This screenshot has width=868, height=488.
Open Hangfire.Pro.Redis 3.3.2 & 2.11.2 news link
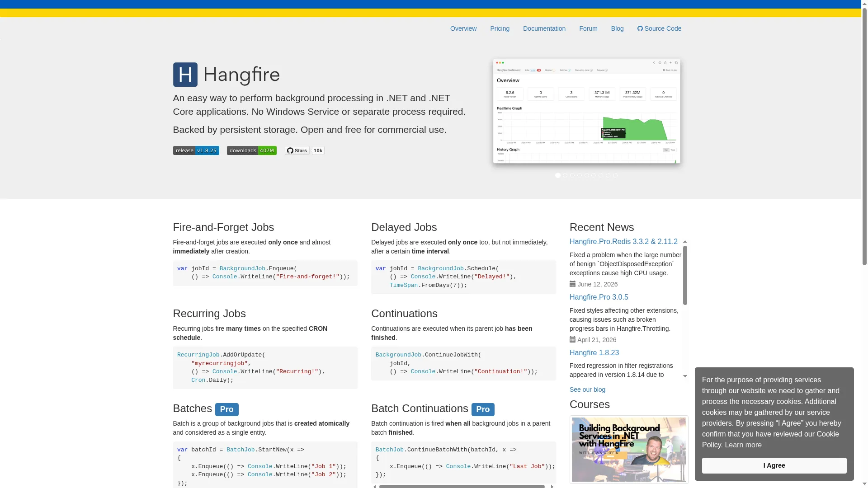pyautogui.click(x=623, y=241)
